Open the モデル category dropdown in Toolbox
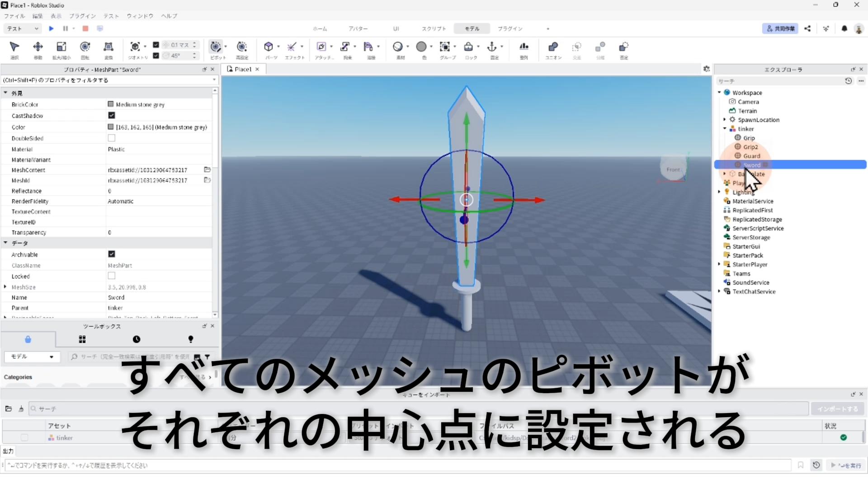The height and width of the screenshot is (488, 868). pyautogui.click(x=32, y=357)
